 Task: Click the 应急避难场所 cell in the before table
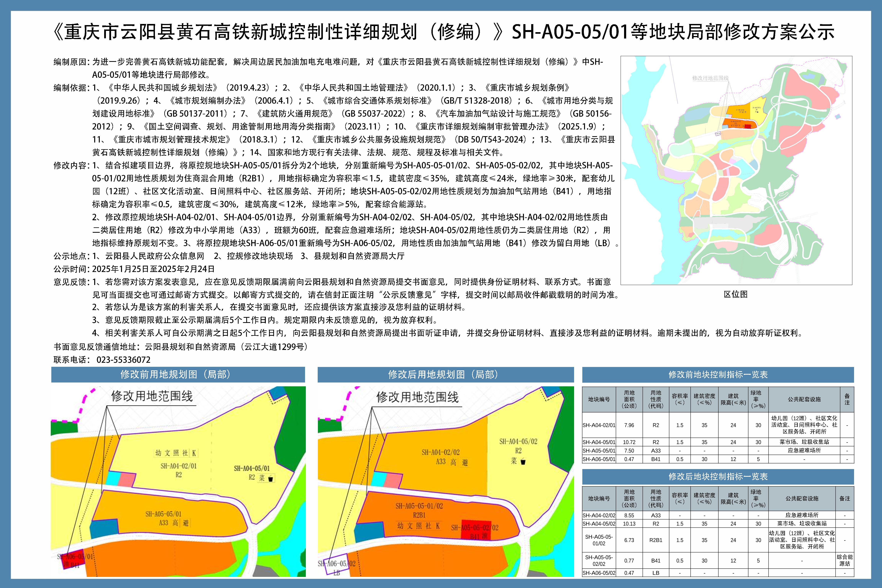pos(804,451)
